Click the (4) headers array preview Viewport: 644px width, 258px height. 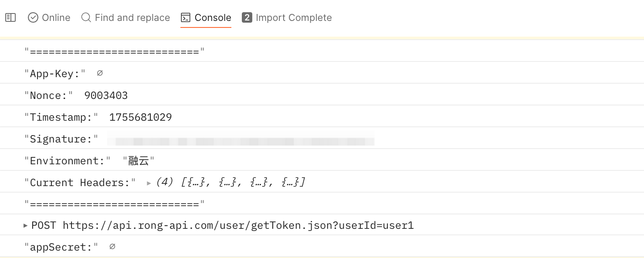point(230,182)
